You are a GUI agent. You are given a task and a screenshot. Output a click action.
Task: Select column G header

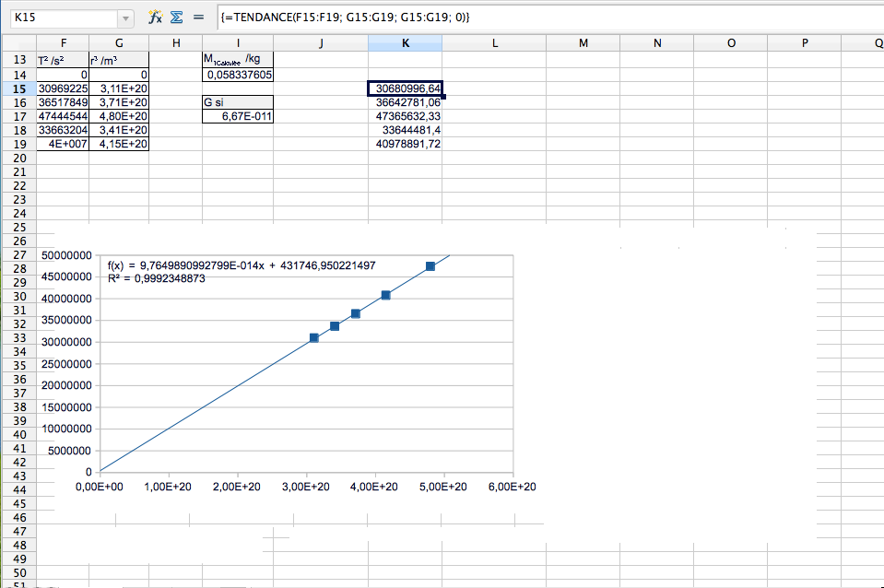tap(119, 42)
